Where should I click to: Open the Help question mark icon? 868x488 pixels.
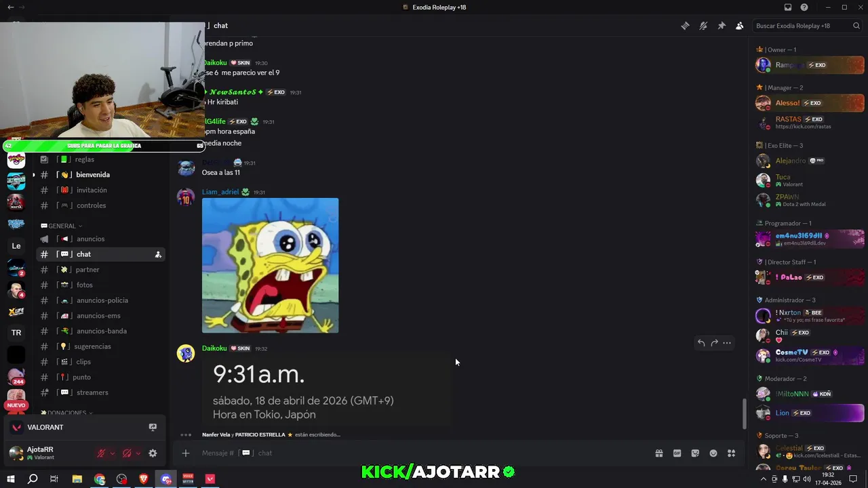tap(804, 7)
